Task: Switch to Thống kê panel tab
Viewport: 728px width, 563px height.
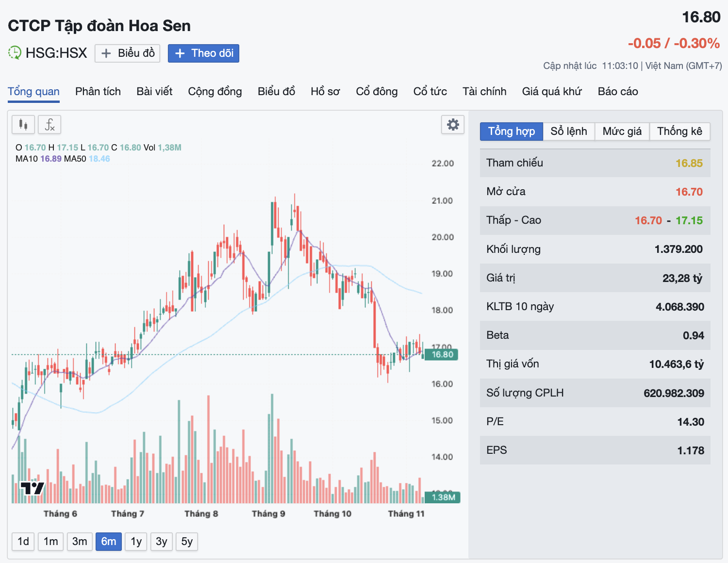Action: 679,131
